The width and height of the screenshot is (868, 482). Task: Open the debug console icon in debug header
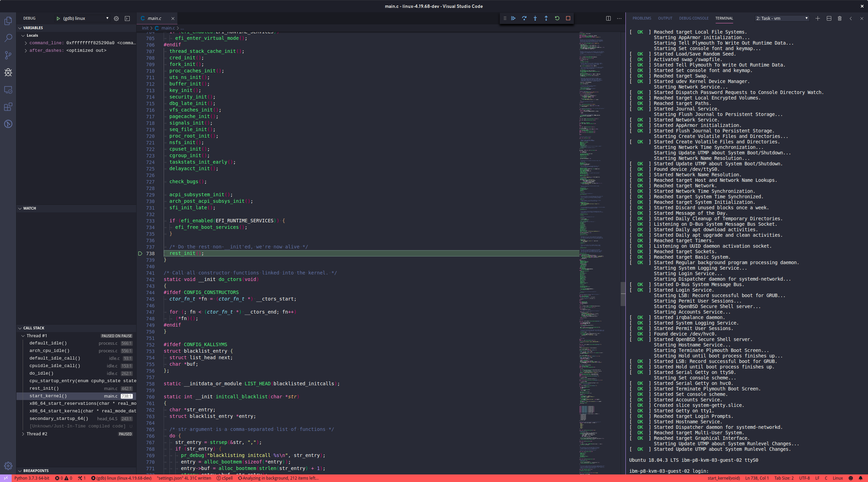coord(127,19)
